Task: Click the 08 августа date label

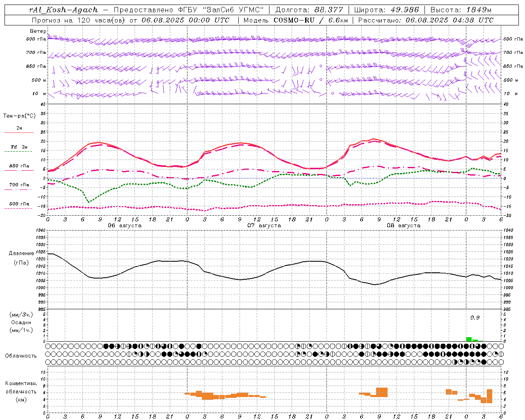Action: point(404,226)
